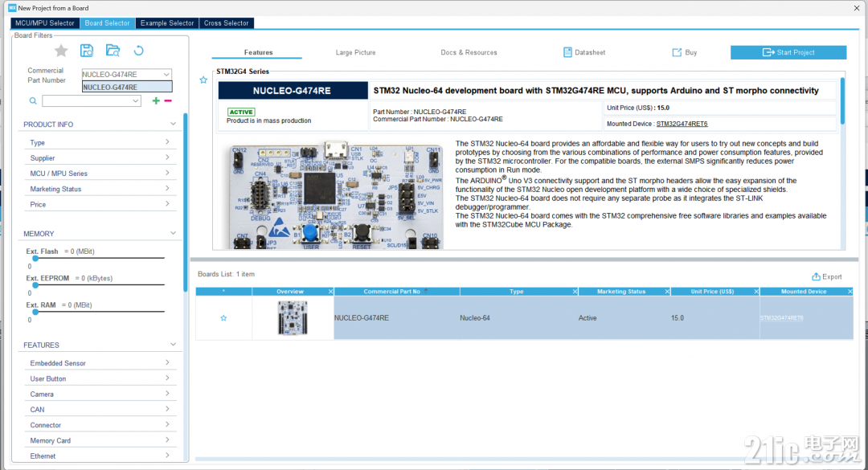Expand the User Button filter
The image size is (868, 470).
[167, 378]
